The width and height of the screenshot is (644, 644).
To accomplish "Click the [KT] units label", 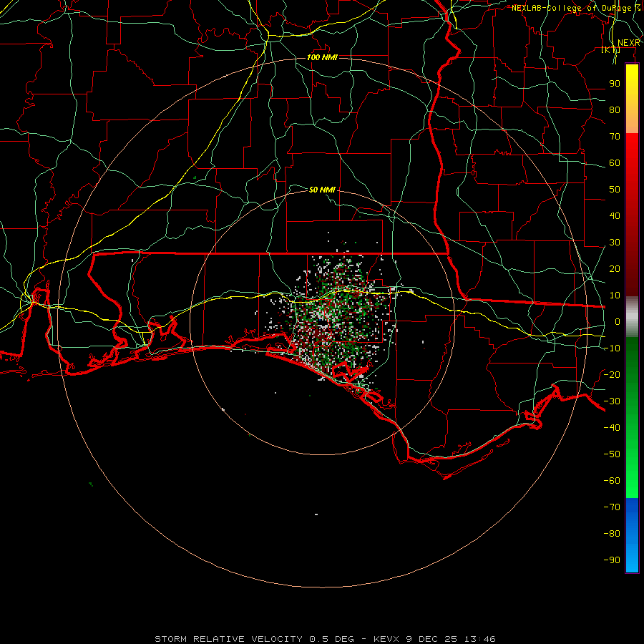I will point(611,49).
